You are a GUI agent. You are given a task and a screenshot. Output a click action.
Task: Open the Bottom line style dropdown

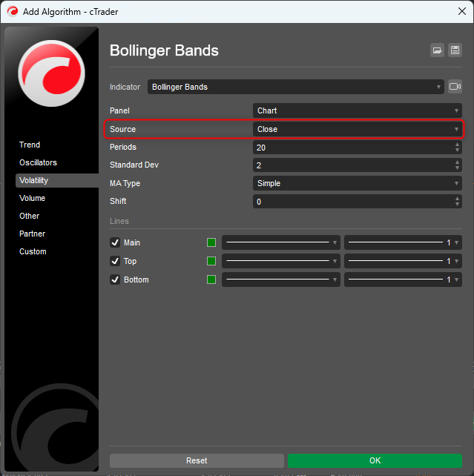pos(281,280)
